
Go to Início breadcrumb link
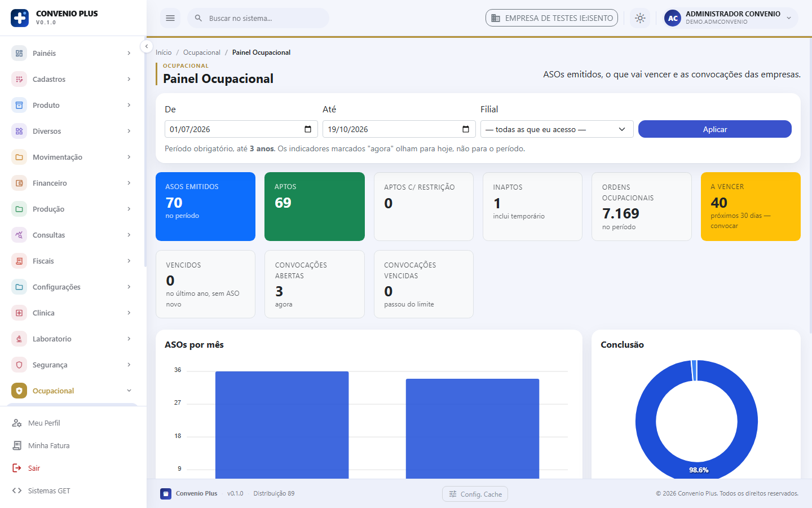click(164, 52)
